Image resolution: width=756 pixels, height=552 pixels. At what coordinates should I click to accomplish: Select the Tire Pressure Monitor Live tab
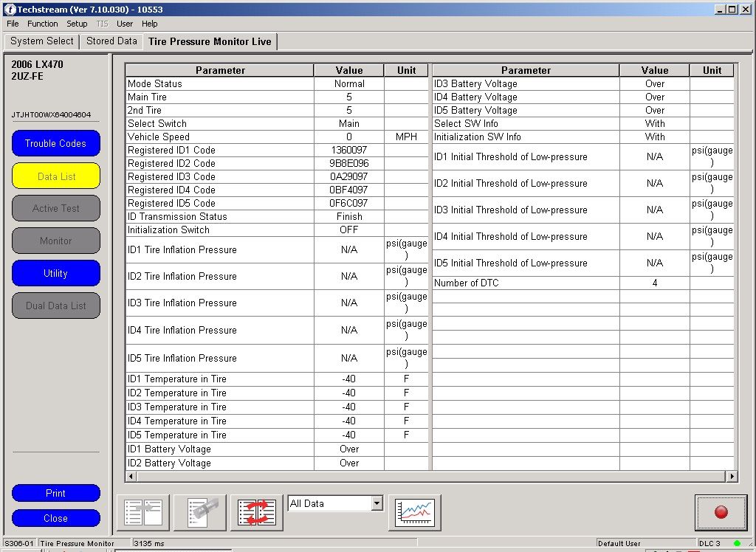click(x=210, y=41)
